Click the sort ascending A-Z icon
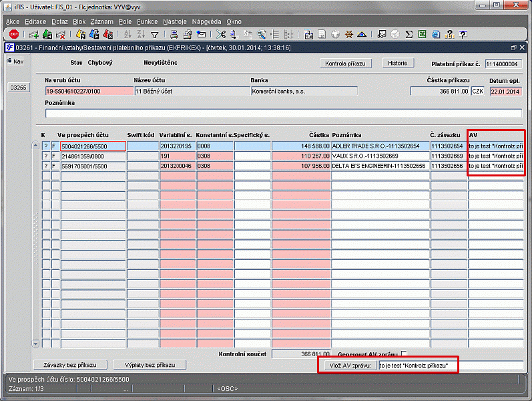 point(127,34)
